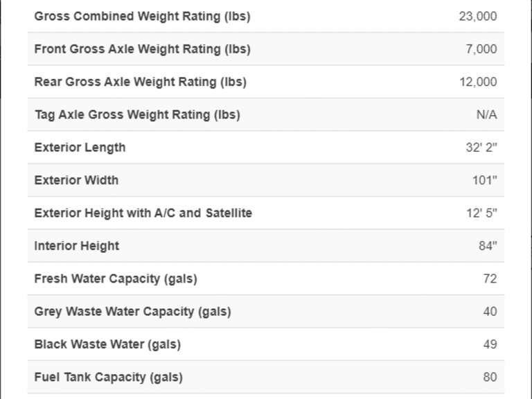Select the Exterior Length label

click(x=80, y=148)
